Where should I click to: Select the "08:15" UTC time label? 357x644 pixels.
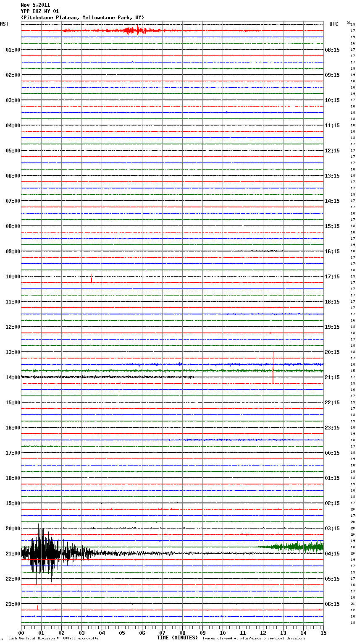(x=332, y=50)
